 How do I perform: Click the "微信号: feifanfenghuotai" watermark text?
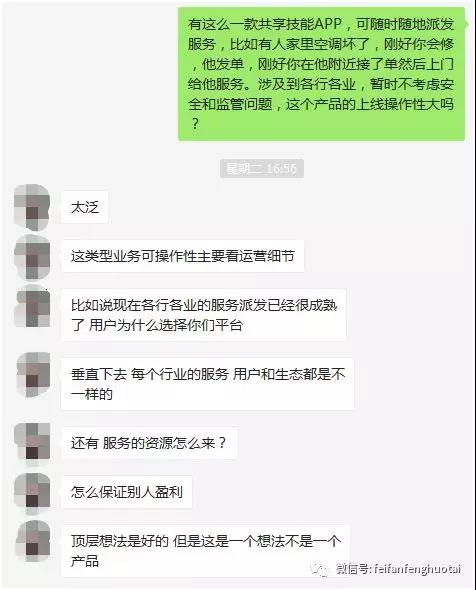pos(398,569)
